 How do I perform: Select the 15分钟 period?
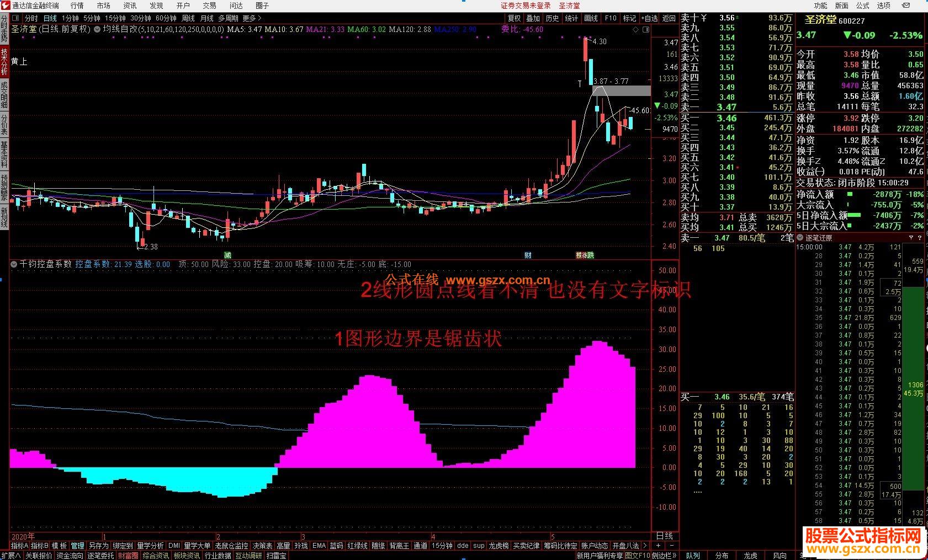[115, 18]
